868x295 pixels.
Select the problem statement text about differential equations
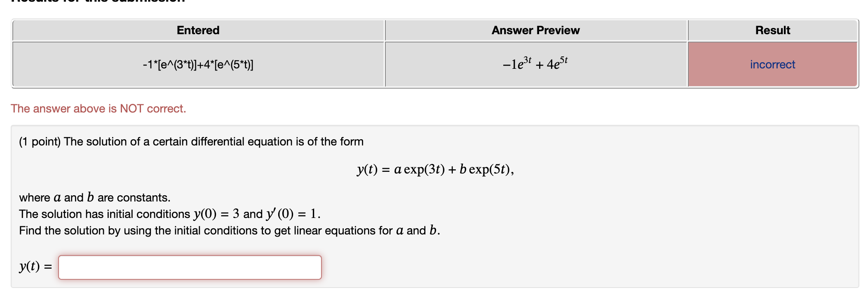coord(191,141)
